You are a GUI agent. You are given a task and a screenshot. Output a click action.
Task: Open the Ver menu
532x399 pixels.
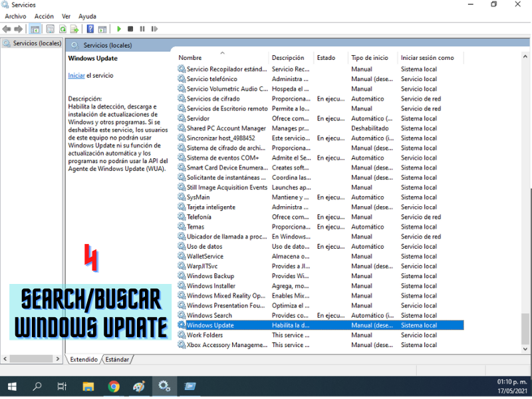pos(66,16)
